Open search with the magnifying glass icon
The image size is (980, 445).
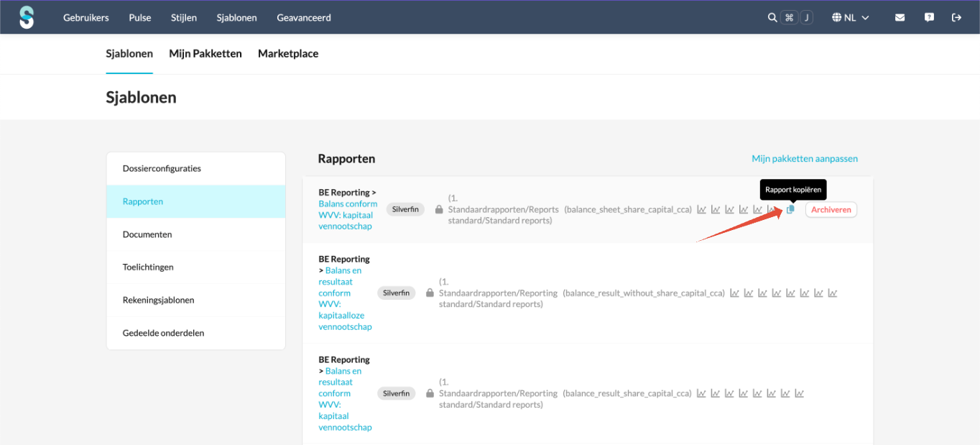(772, 18)
